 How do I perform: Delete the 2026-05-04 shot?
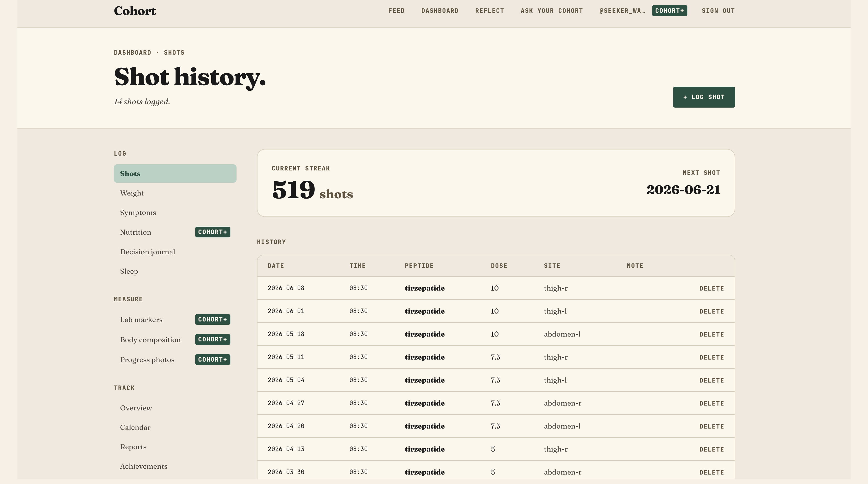coord(712,380)
